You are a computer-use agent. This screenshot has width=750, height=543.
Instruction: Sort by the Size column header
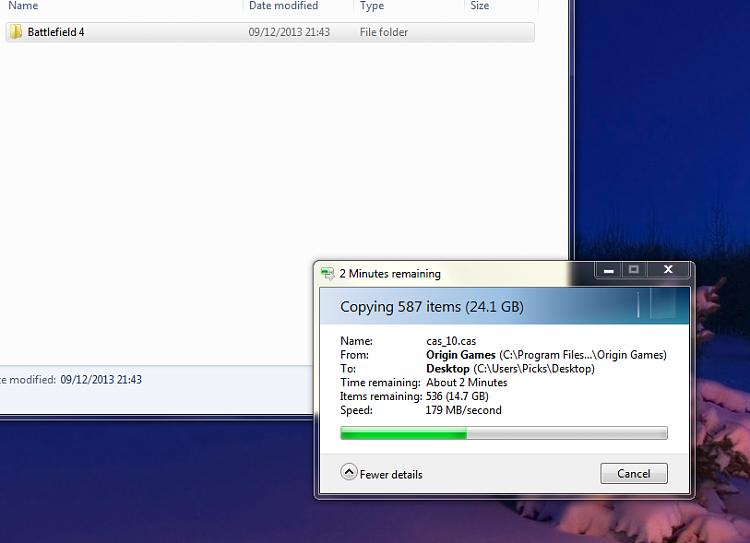click(x=479, y=6)
